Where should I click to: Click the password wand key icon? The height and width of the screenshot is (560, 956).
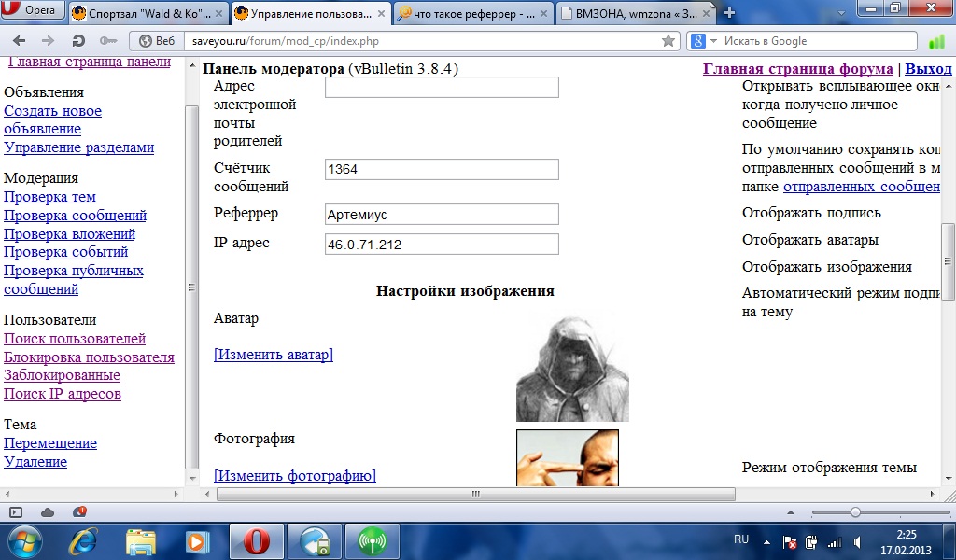click(108, 41)
